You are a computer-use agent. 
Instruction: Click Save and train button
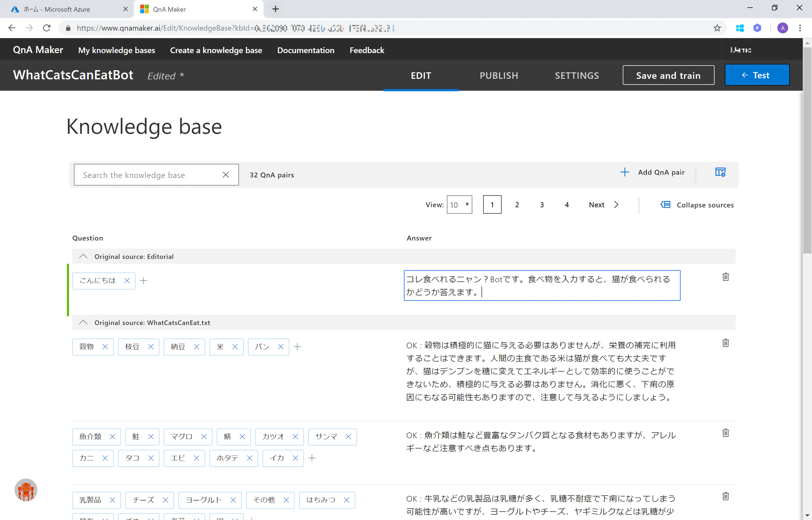668,75
